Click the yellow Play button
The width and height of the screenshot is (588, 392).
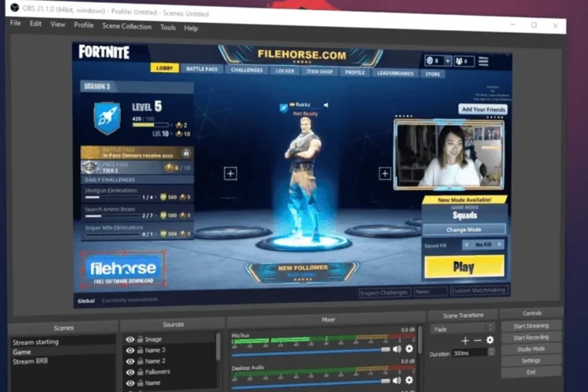tap(464, 266)
